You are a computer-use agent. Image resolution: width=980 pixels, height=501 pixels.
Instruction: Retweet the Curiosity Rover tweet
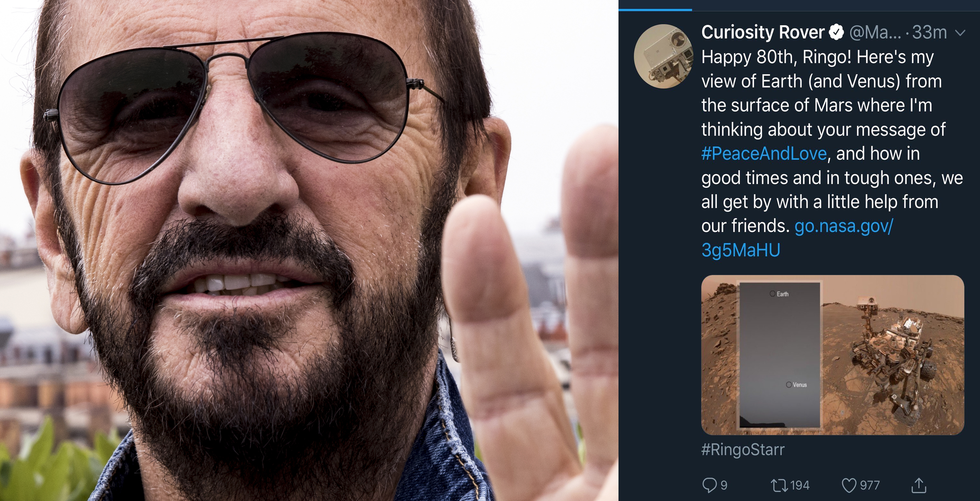coord(779,485)
